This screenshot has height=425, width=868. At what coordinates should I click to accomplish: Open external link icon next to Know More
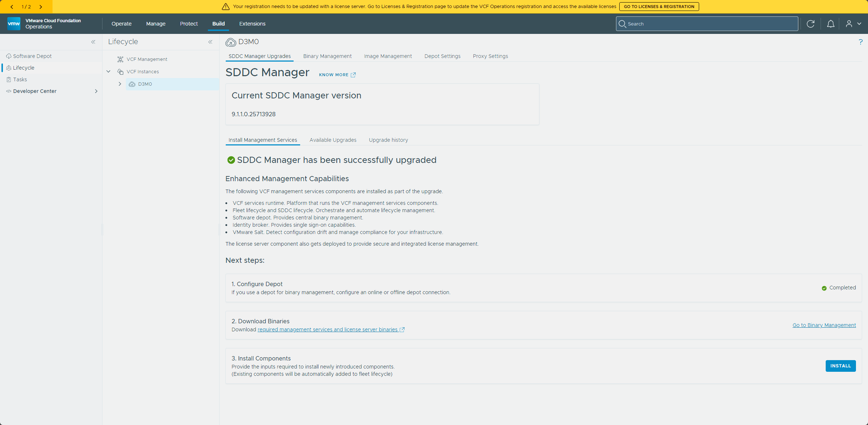(353, 75)
